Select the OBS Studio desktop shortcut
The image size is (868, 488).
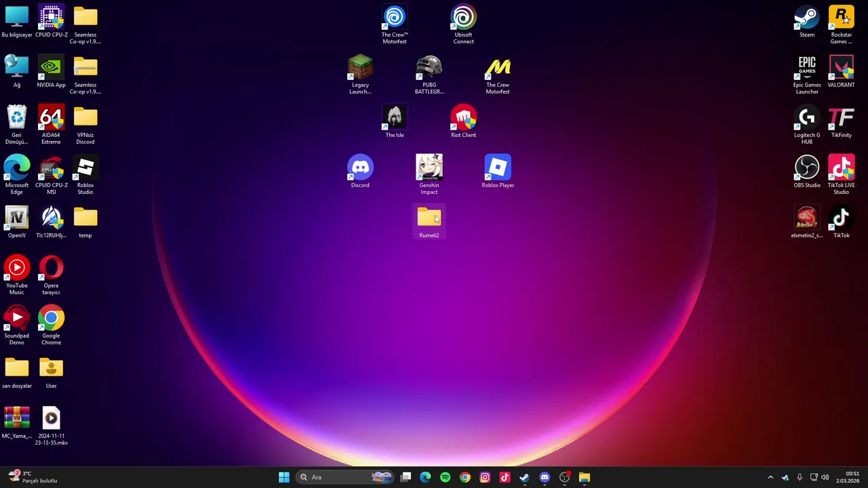[807, 173]
